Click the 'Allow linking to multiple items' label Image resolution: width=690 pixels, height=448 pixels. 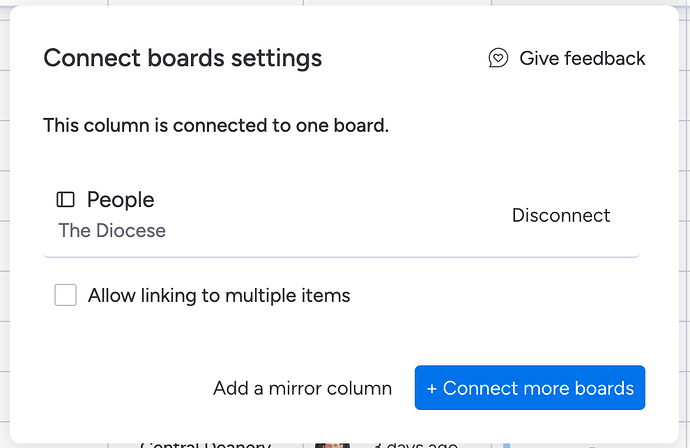(219, 295)
